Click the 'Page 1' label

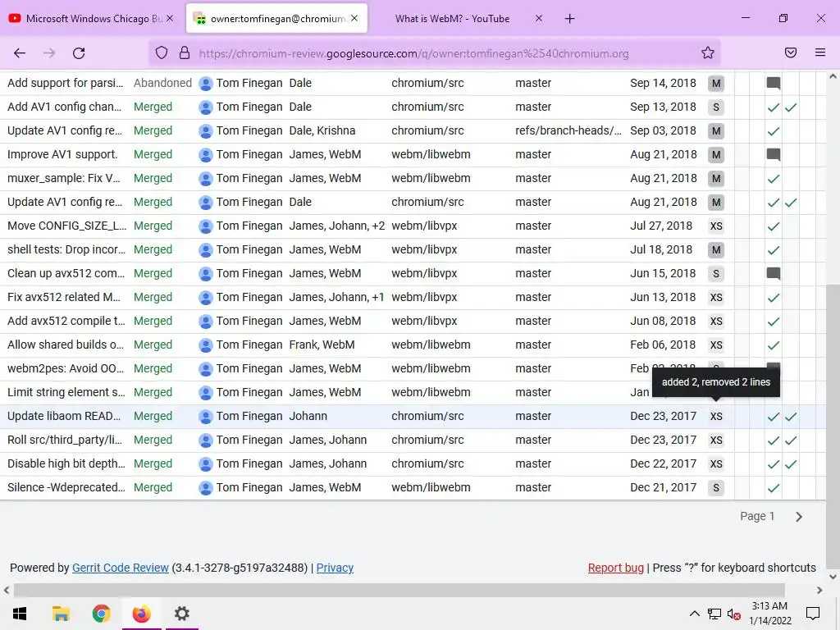pos(757,516)
